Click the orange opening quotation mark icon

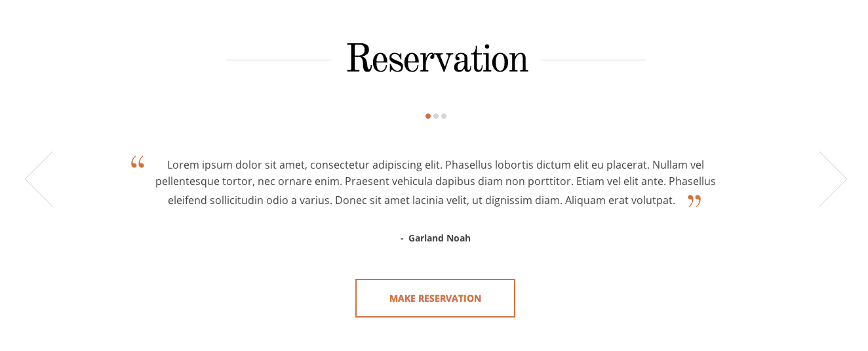coord(137,162)
